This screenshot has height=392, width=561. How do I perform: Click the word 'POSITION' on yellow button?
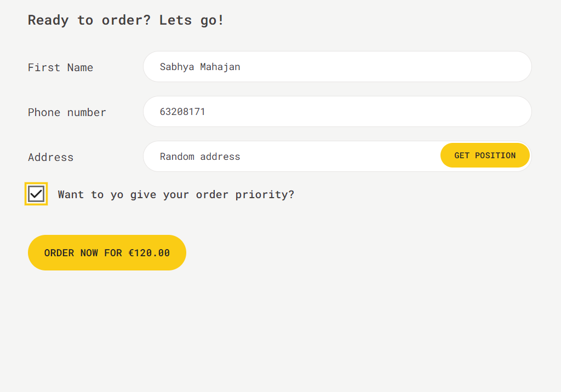(495, 155)
